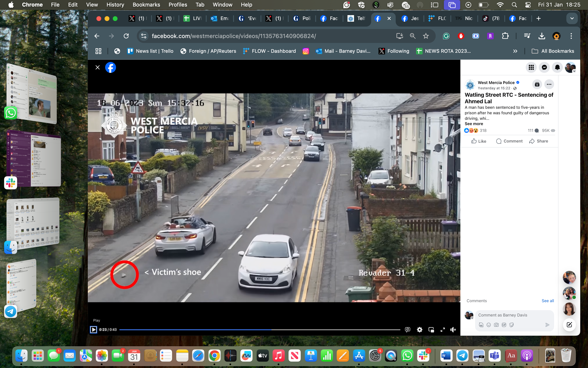Open a new Chrome tab

coord(538,18)
